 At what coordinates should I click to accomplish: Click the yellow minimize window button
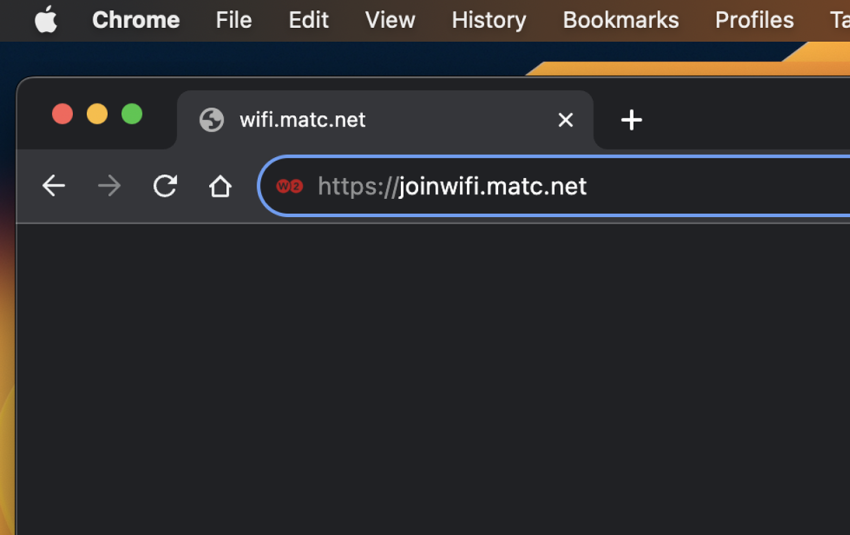[97, 114]
